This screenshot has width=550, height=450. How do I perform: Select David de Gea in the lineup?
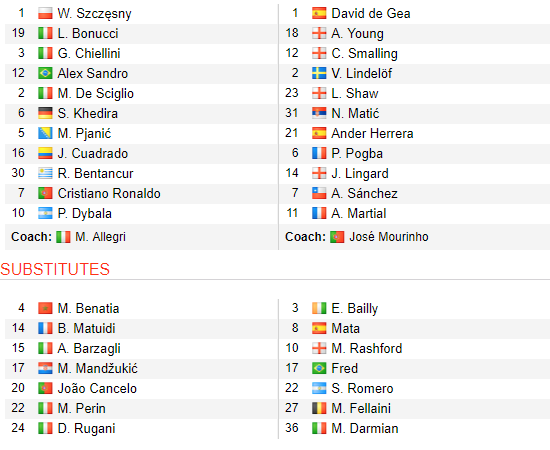[x=371, y=13]
